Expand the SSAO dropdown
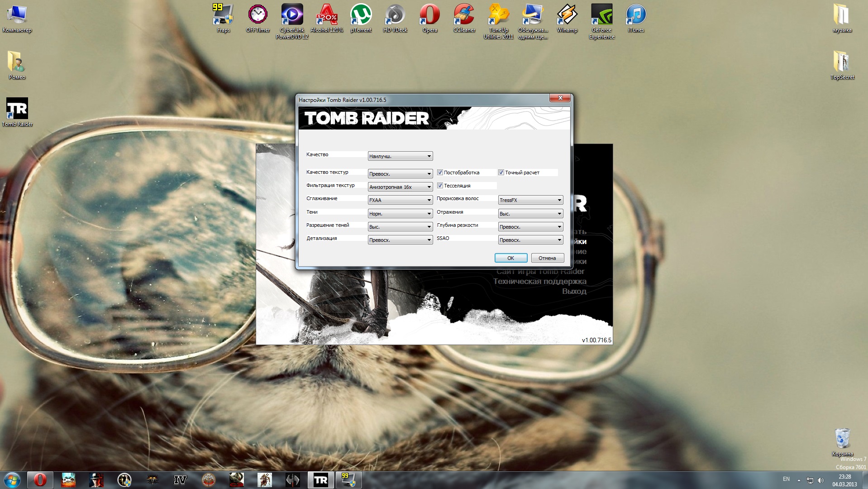 [530, 240]
